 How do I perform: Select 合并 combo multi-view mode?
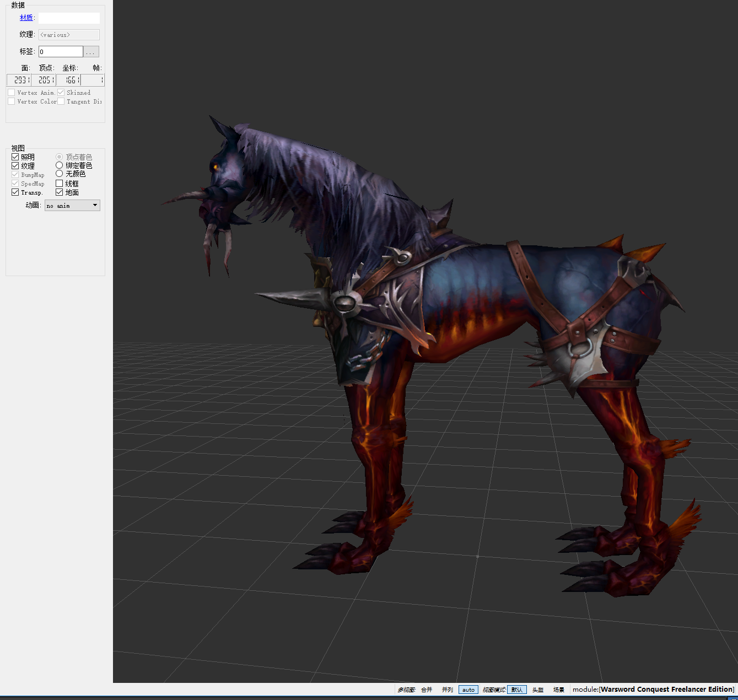pos(427,690)
